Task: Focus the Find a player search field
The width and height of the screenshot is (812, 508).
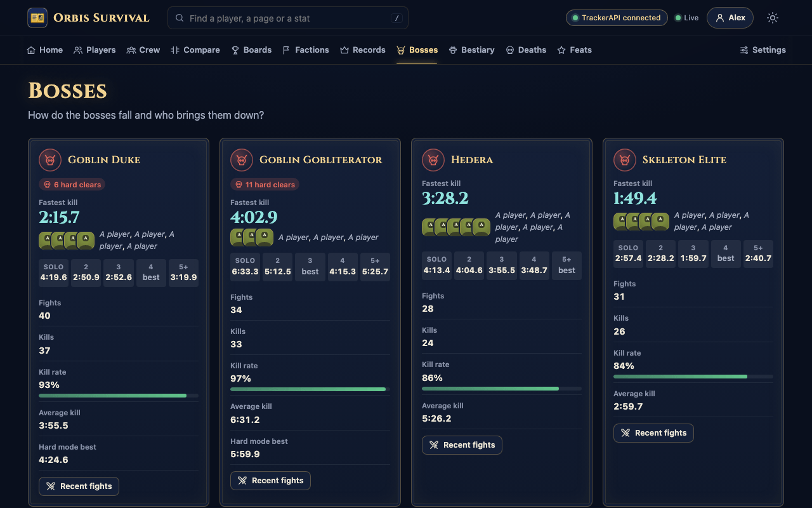Action: coord(288,18)
